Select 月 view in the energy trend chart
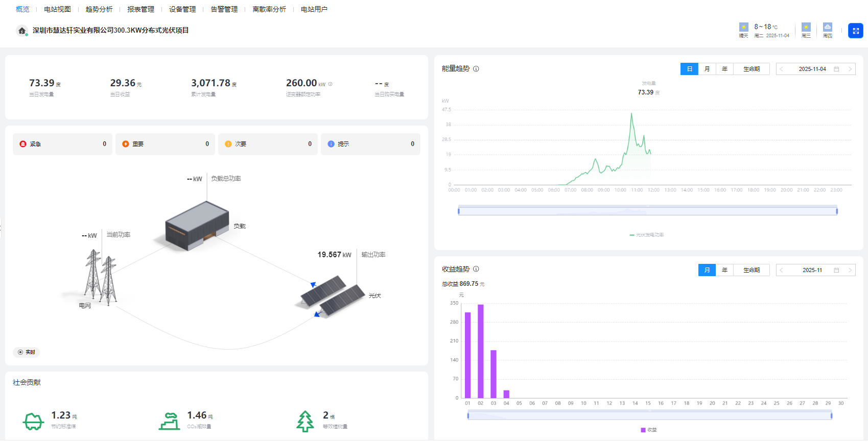 click(707, 69)
